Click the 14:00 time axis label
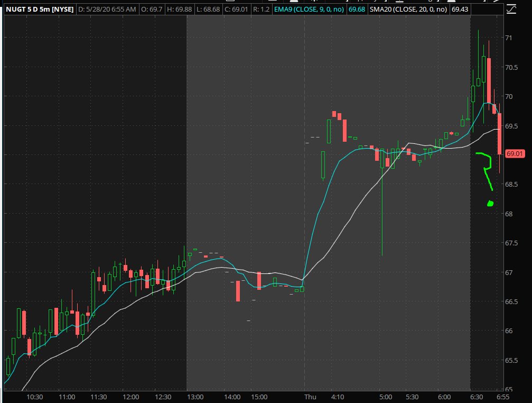Viewport: 532px width, 403px height. click(x=232, y=397)
